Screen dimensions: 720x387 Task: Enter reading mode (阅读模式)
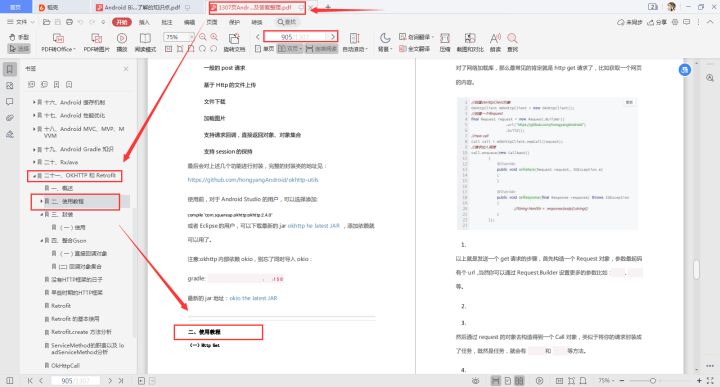145,43
